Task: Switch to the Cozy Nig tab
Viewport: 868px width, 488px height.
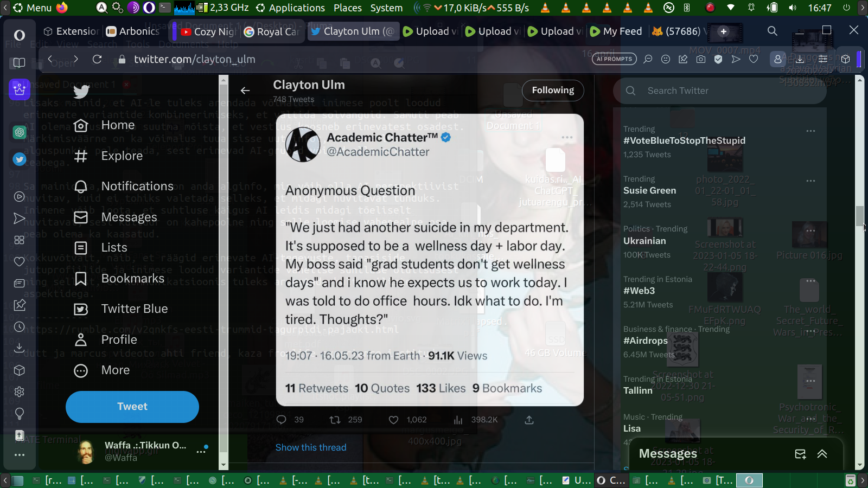Action: pyautogui.click(x=209, y=31)
